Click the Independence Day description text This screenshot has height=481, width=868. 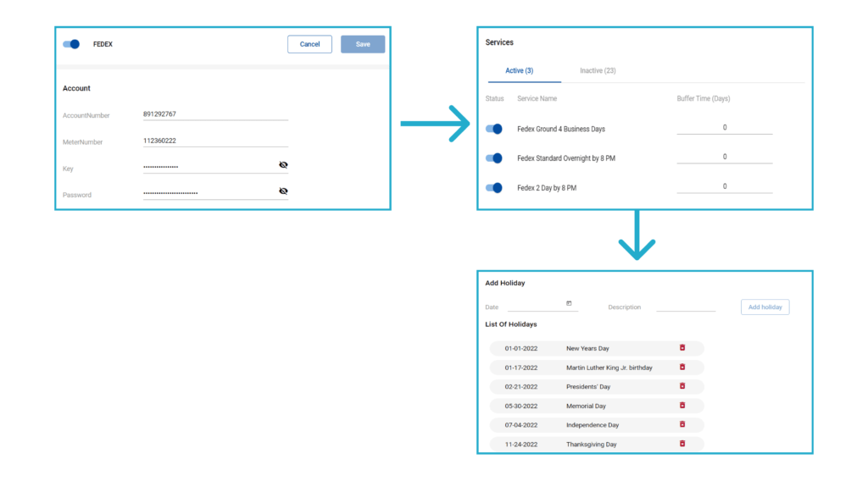pyautogui.click(x=593, y=425)
